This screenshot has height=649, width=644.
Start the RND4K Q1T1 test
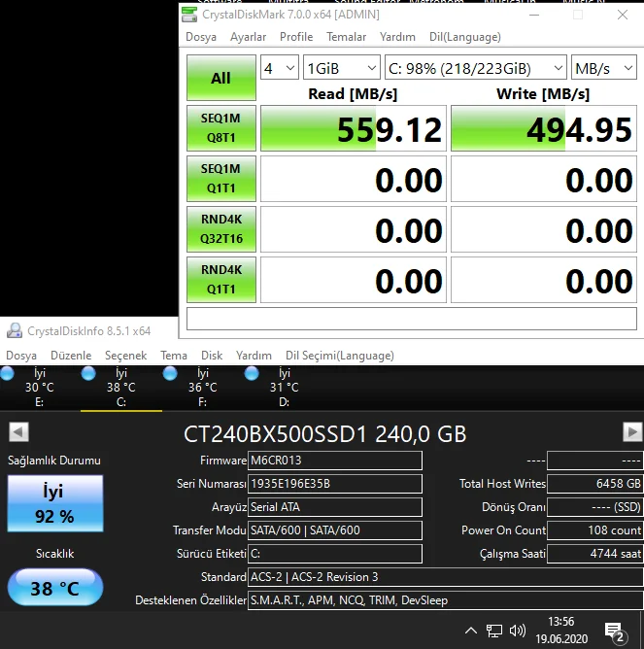(x=221, y=280)
